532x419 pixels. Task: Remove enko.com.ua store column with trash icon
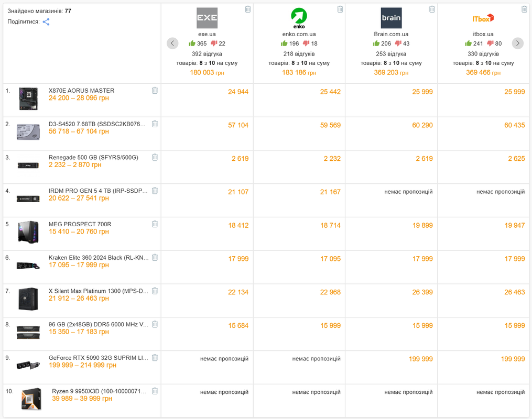[340, 9]
